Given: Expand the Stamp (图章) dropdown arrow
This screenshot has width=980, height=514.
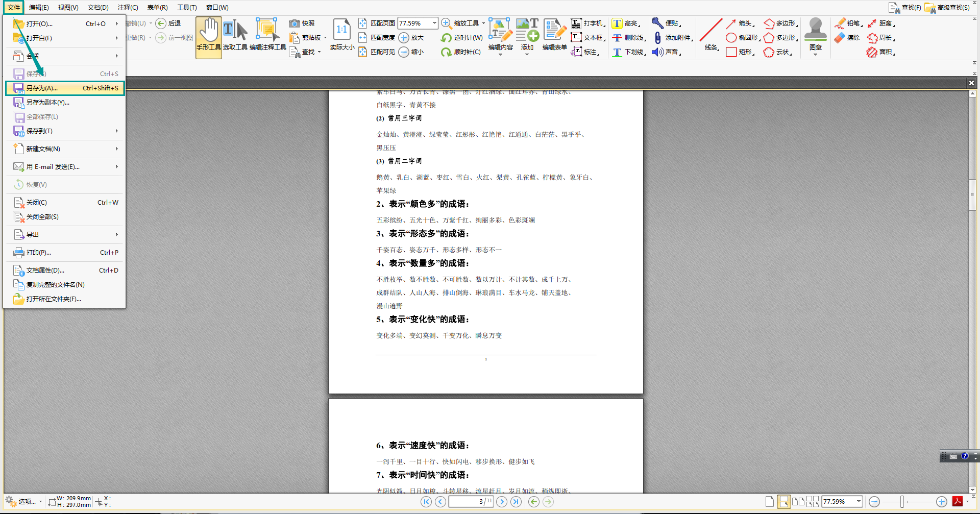Looking at the screenshot, I should 815,55.
